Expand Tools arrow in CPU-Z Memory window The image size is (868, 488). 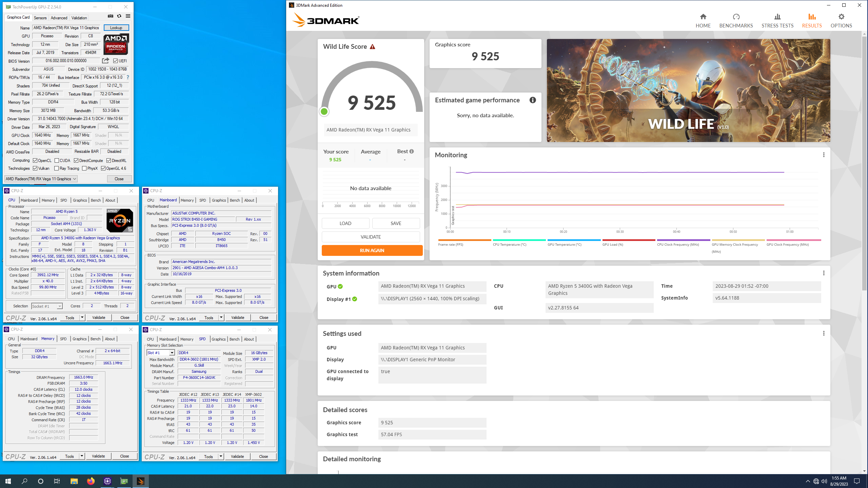pyautogui.click(x=82, y=456)
